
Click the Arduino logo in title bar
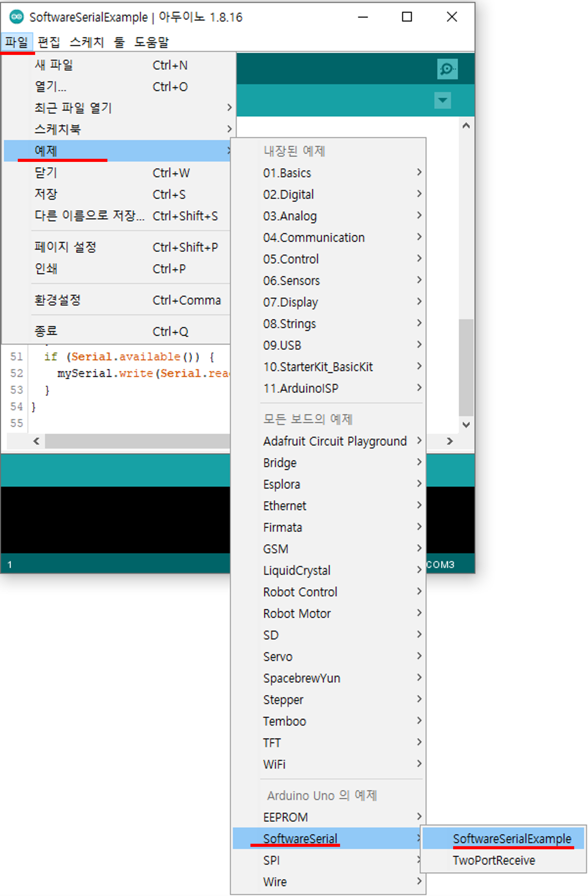[x=16, y=17]
